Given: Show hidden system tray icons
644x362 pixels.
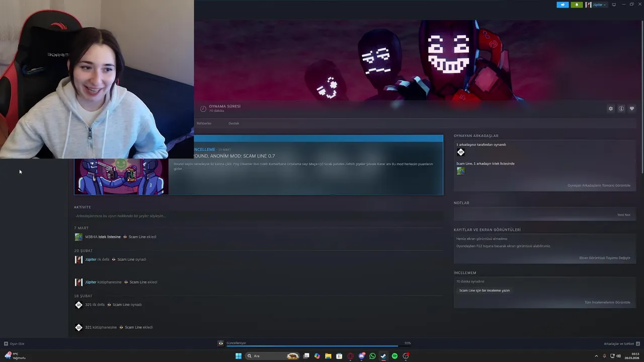Looking at the screenshot, I should click(x=597, y=356).
